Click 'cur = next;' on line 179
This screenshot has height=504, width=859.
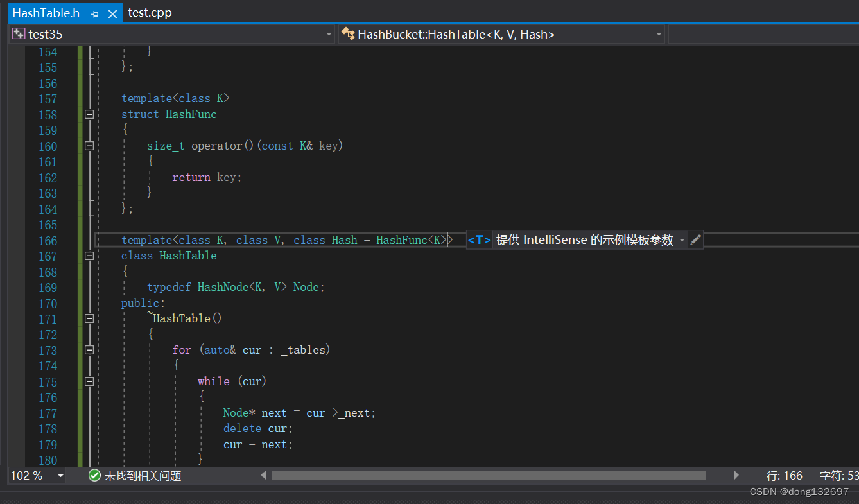[257, 444]
